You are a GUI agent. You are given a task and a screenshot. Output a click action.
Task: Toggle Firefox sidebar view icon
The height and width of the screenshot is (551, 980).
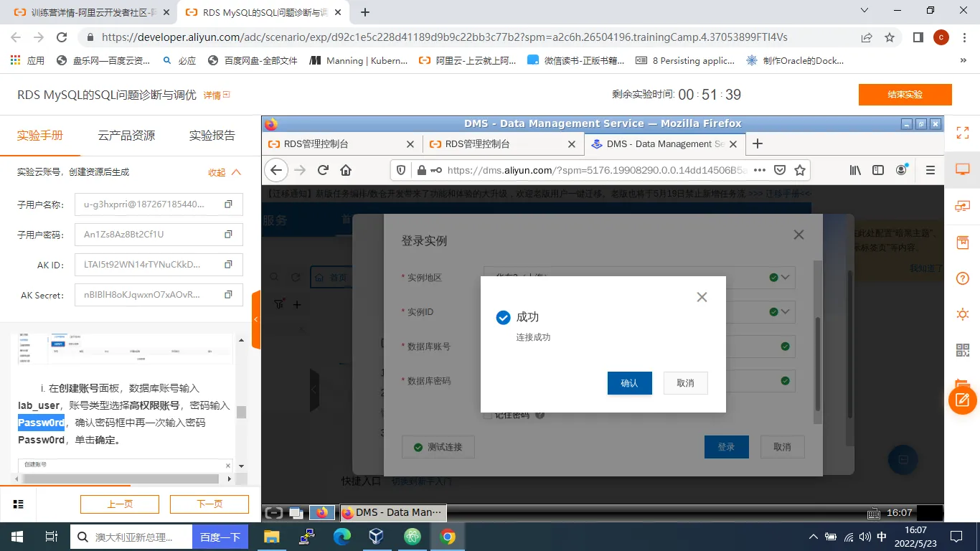click(878, 170)
